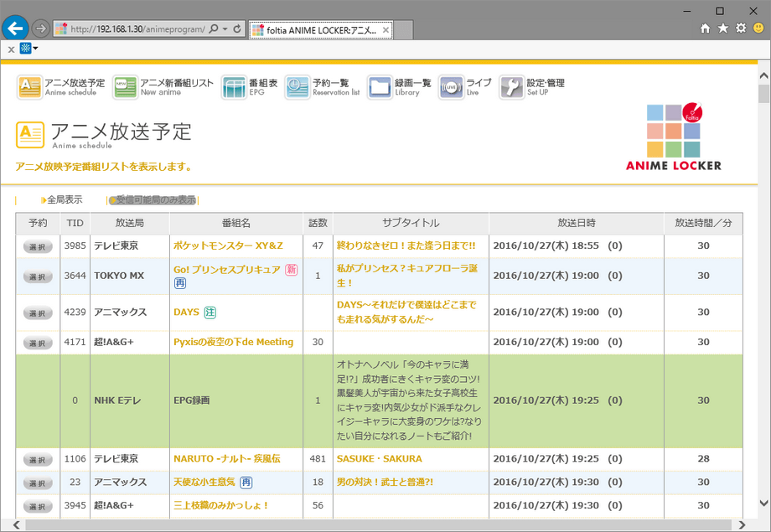
Task: Open the DAYS program link
Action: [186, 312]
